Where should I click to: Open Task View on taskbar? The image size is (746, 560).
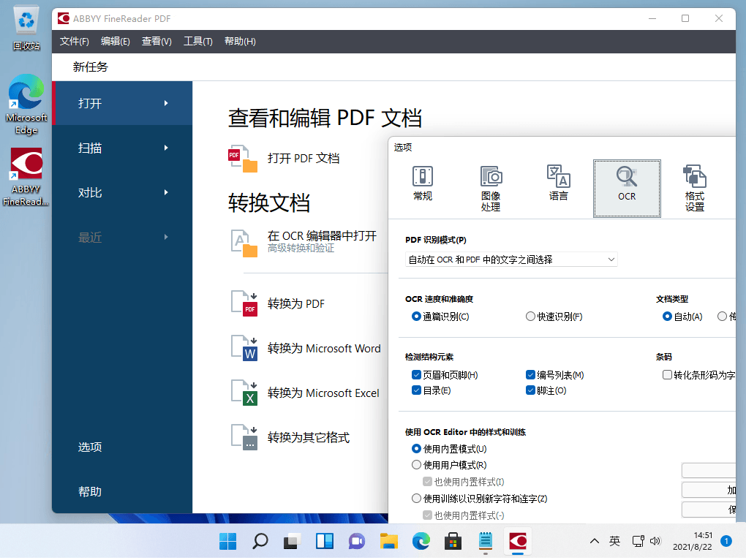(x=292, y=542)
